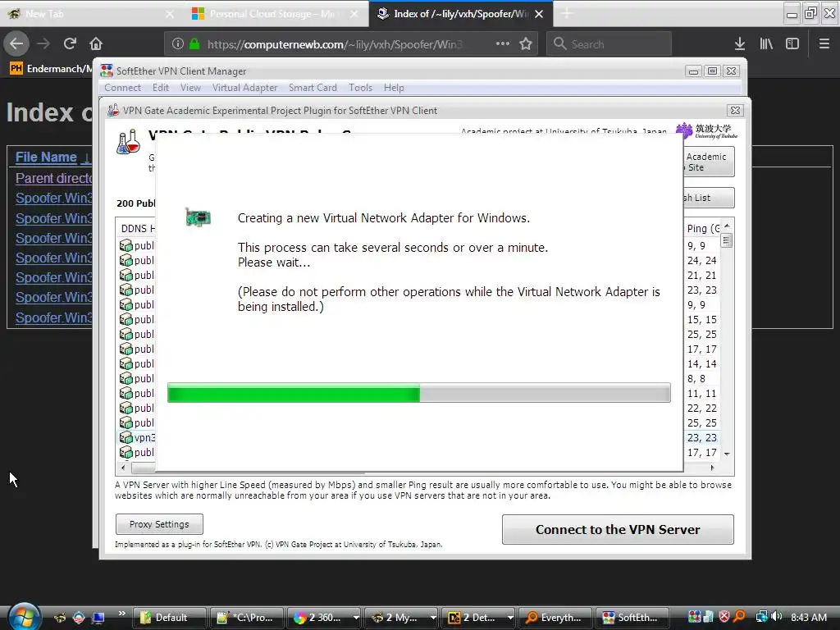
Task: Click the Refresh List button
Action: pyautogui.click(x=709, y=198)
